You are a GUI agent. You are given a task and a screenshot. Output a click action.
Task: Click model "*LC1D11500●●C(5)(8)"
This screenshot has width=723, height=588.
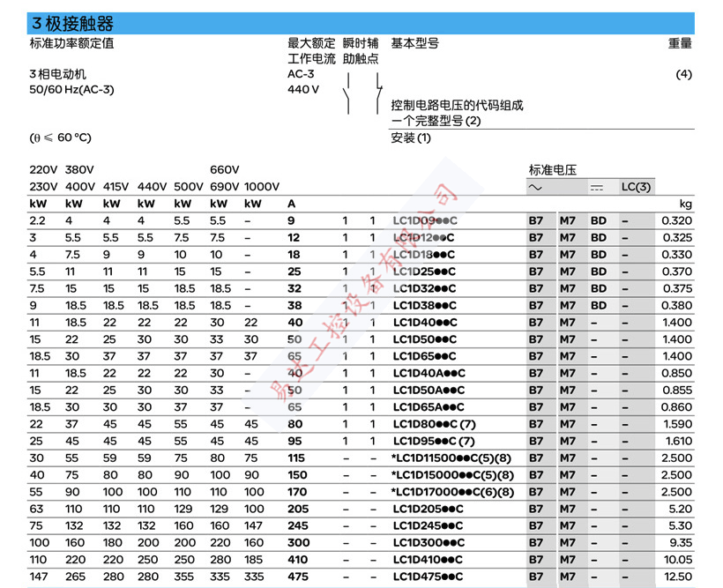tap(451, 458)
